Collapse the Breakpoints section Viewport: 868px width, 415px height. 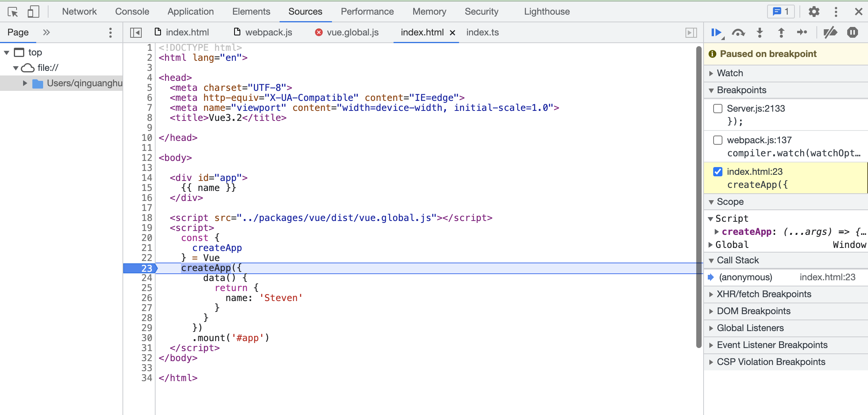click(711, 90)
